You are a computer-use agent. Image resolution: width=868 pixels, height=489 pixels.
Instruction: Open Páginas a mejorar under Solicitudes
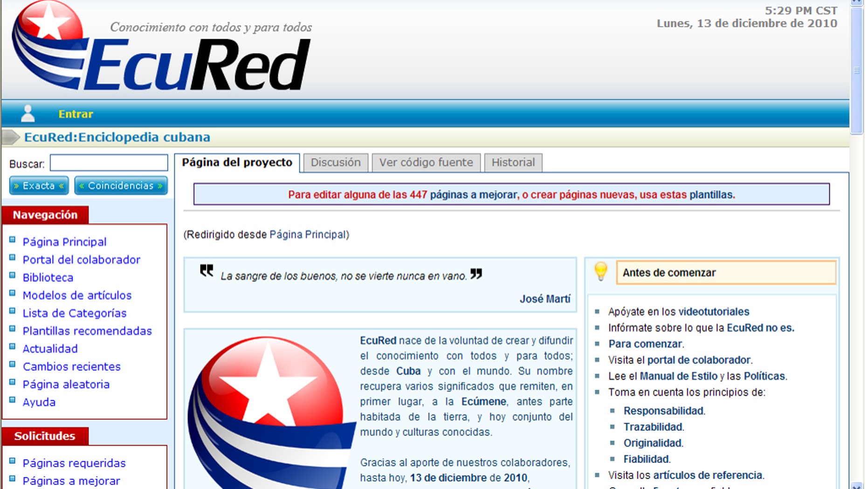[71, 481]
